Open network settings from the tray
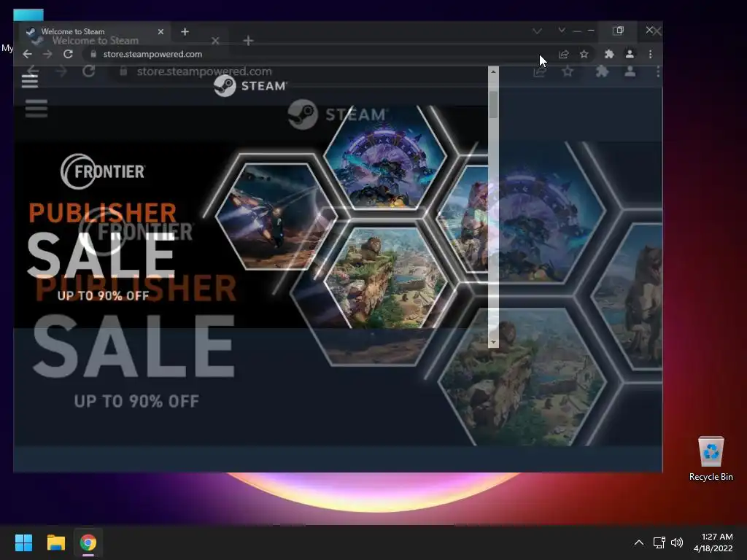747x560 pixels. coord(659,542)
